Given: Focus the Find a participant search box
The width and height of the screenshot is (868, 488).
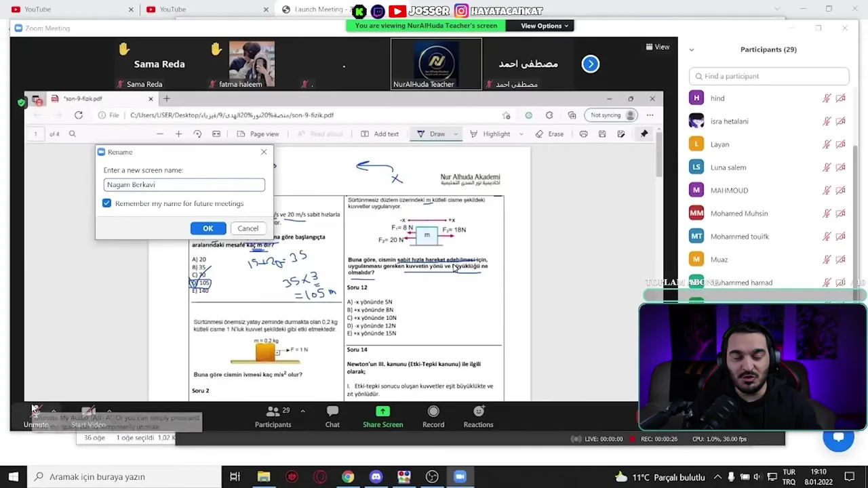Looking at the screenshot, I should (x=769, y=76).
